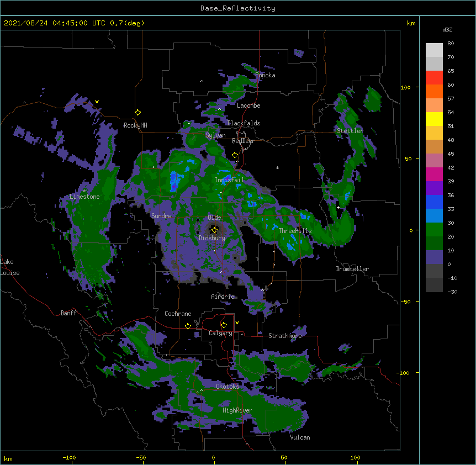Screen dimensions: 476x465
Task: Click the Lake Louise label
Action: (x=10, y=267)
